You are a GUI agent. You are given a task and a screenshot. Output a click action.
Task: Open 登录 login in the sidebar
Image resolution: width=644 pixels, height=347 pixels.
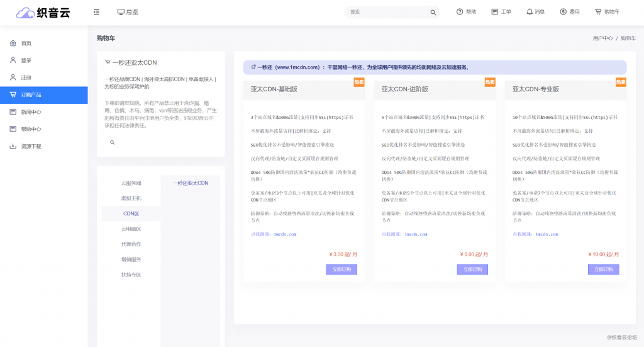pyautogui.click(x=44, y=60)
